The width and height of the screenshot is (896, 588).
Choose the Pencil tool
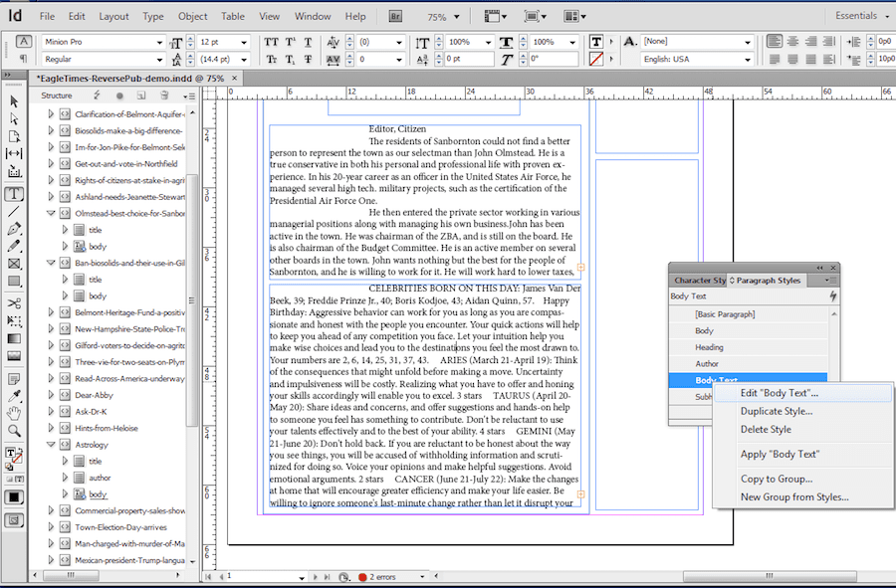(x=14, y=246)
